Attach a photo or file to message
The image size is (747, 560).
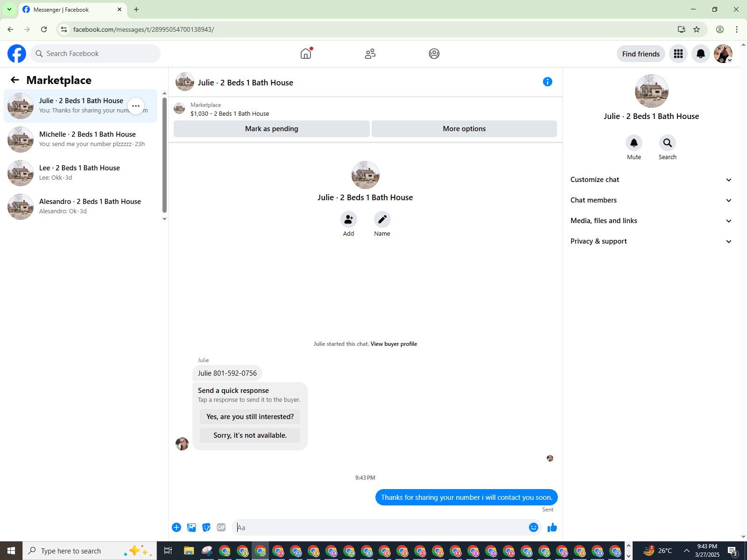coord(191,527)
